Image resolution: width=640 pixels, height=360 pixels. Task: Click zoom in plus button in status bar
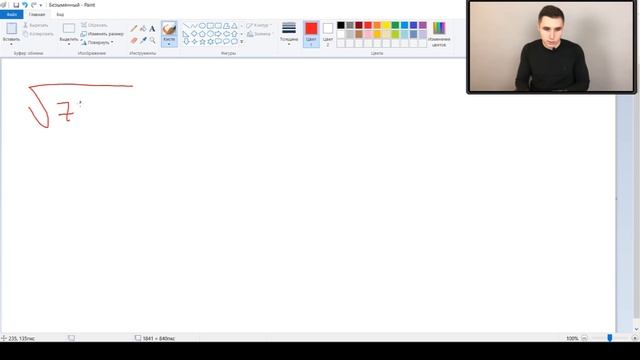[x=634, y=338]
